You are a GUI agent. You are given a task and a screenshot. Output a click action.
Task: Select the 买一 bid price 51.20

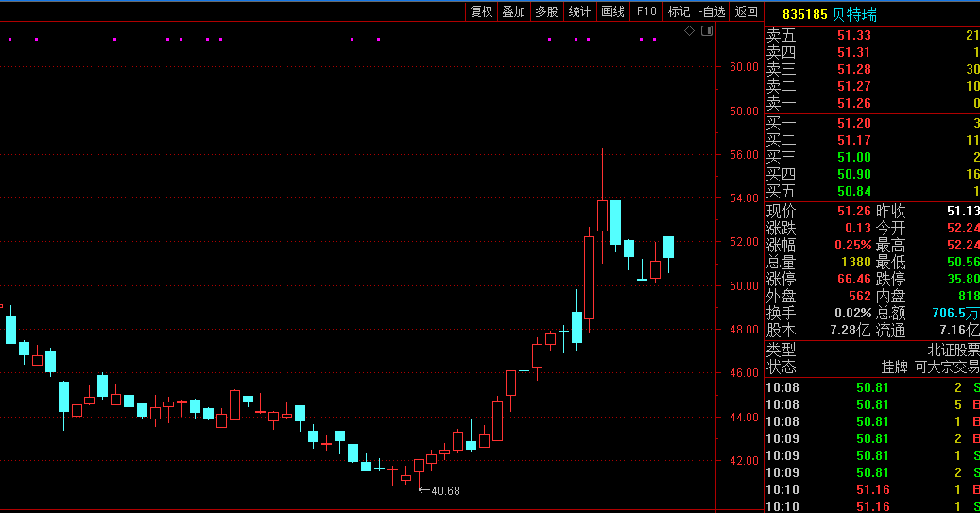(x=853, y=123)
